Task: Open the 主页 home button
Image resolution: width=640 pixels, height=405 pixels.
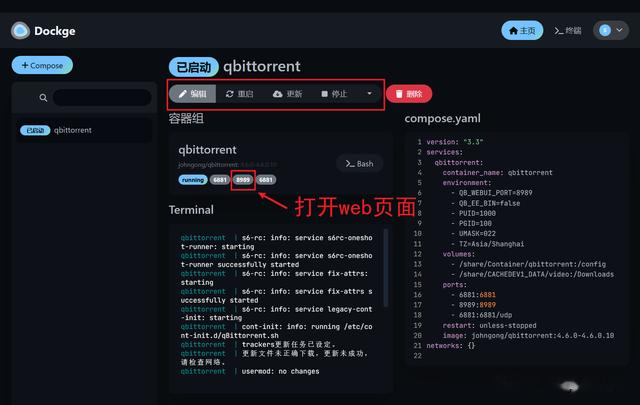Action: click(x=522, y=31)
